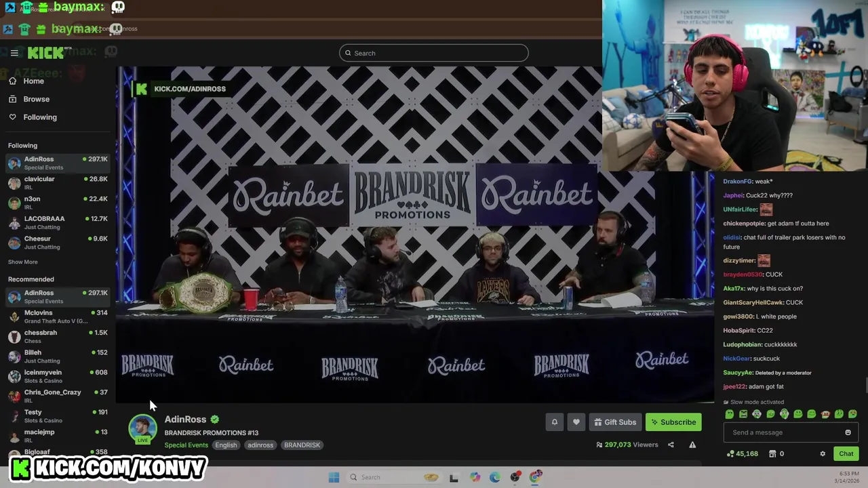Viewport: 868px width, 488px height.
Task: Select the seventh quick emote in chat
Action: [812, 414]
